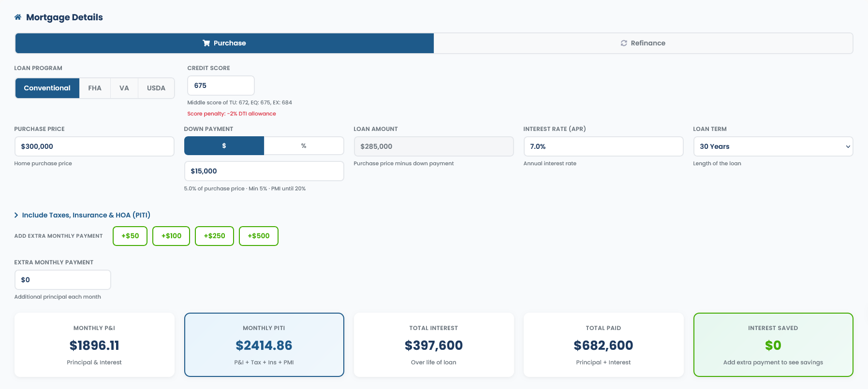Select the VA loan program
This screenshot has height=389, width=868.
(124, 88)
